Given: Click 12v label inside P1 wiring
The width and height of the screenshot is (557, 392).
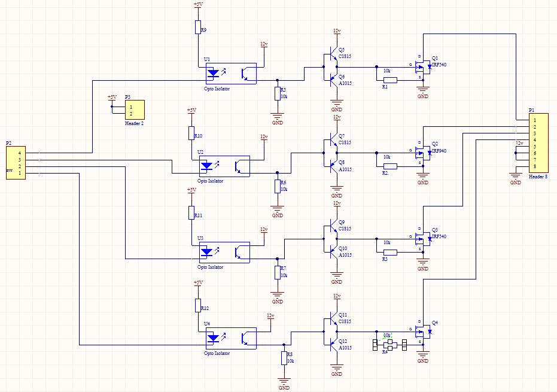Looking at the screenshot, I should pyautogui.click(x=519, y=143).
